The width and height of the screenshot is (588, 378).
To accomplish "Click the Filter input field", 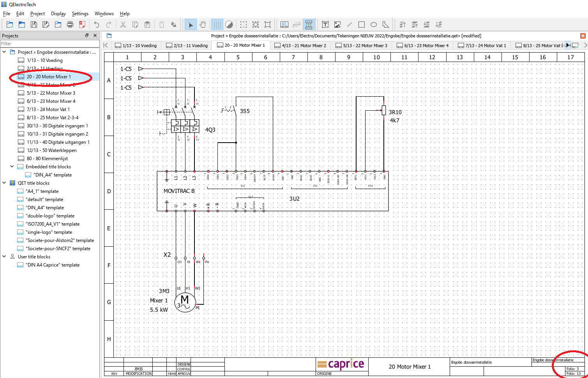I will coord(49,44).
